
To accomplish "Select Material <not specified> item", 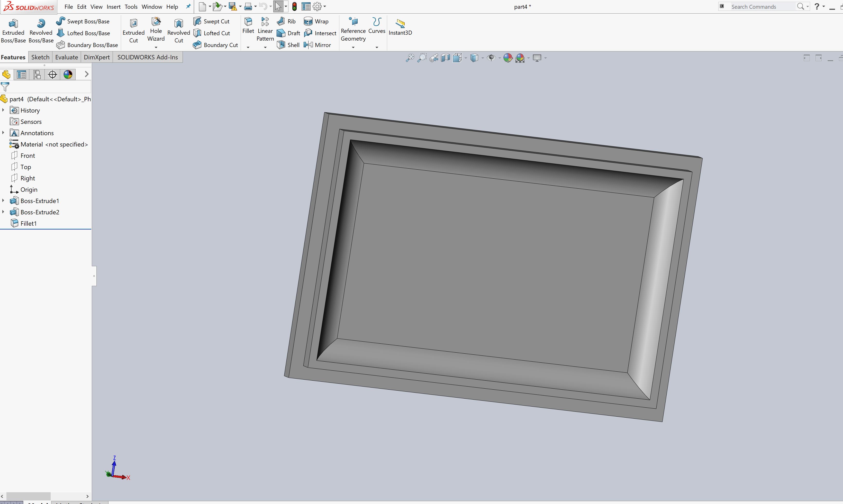I will click(x=54, y=144).
